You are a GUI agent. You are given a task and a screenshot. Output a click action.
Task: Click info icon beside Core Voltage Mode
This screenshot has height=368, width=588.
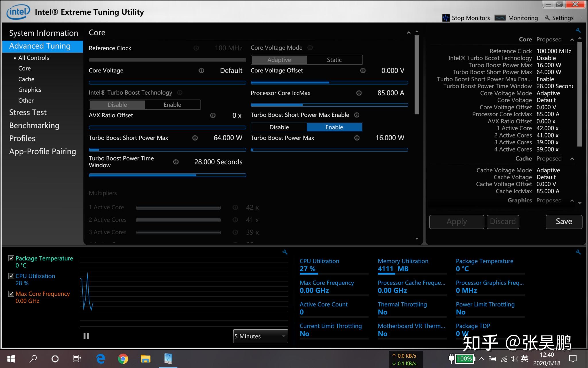(x=310, y=48)
